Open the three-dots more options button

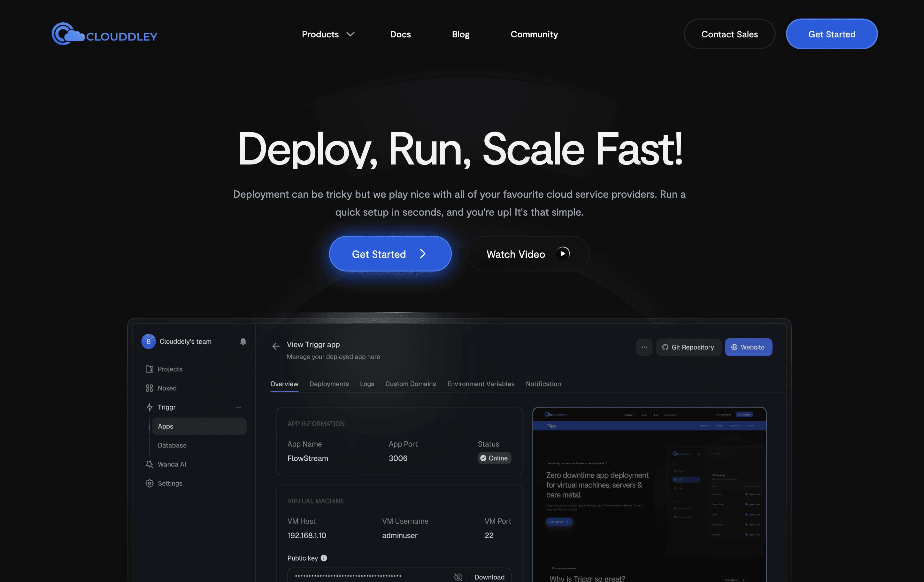click(x=644, y=347)
